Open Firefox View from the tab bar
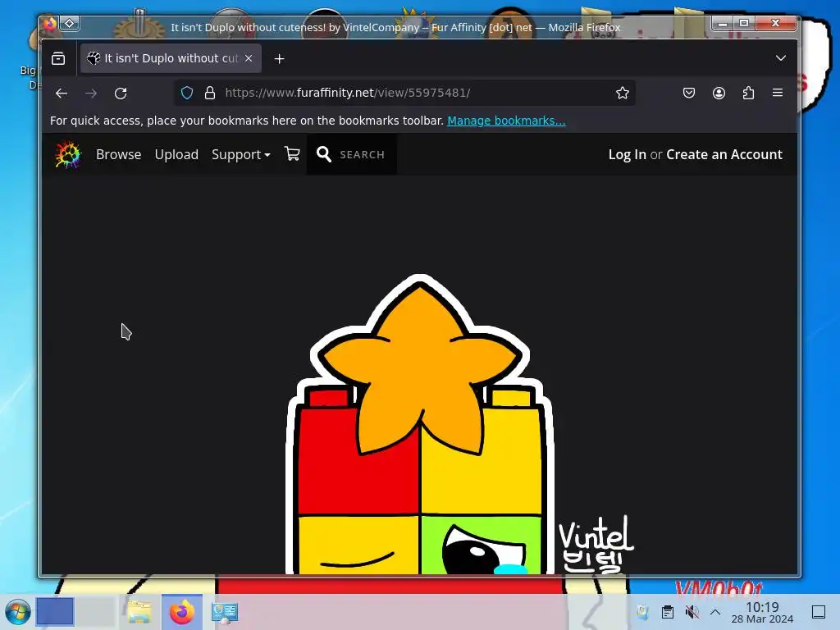 (58, 58)
